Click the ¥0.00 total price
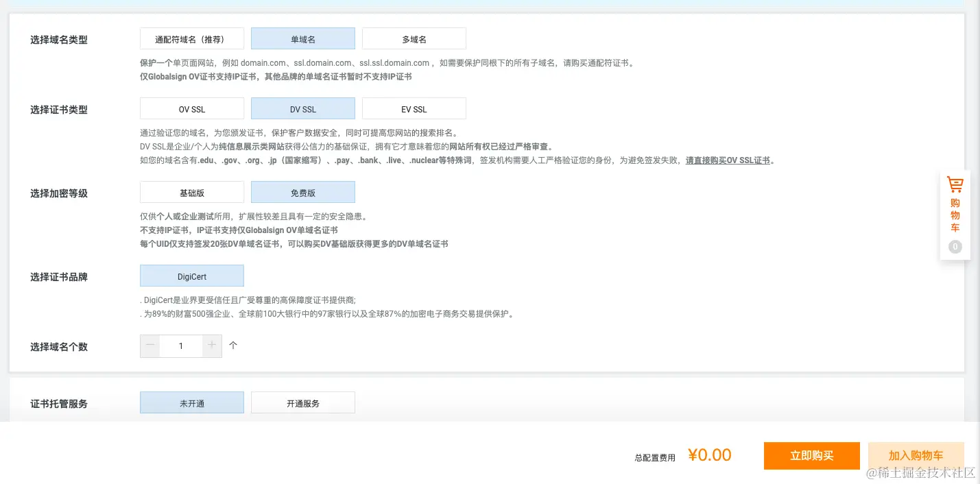The width and height of the screenshot is (980, 484). (710, 455)
